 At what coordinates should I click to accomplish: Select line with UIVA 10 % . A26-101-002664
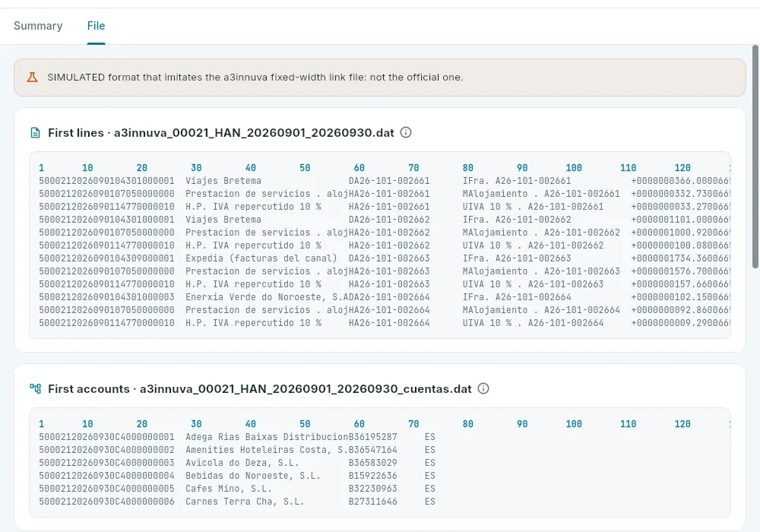(385, 323)
